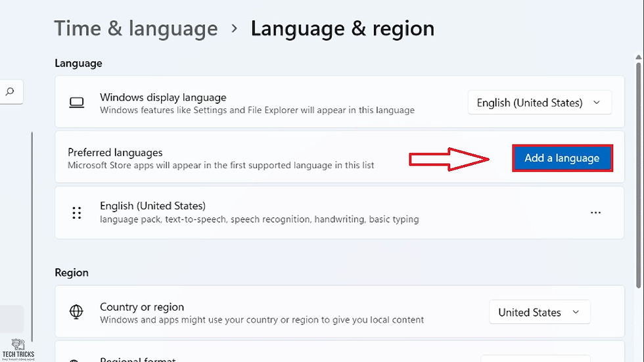Click the "Windows and apps might use your country" text
Viewport: 644px width, 362px height.
[x=262, y=320]
